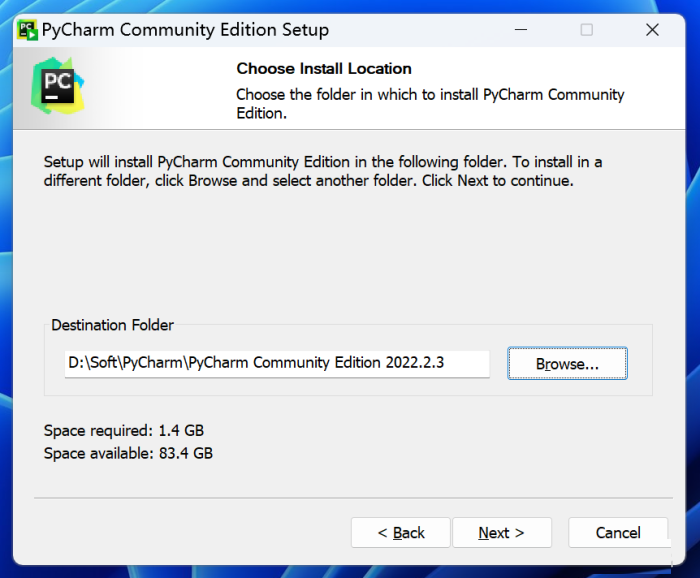Viewport: 700px width, 578px height.
Task: Go to the next setup step
Action: pyautogui.click(x=502, y=532)
